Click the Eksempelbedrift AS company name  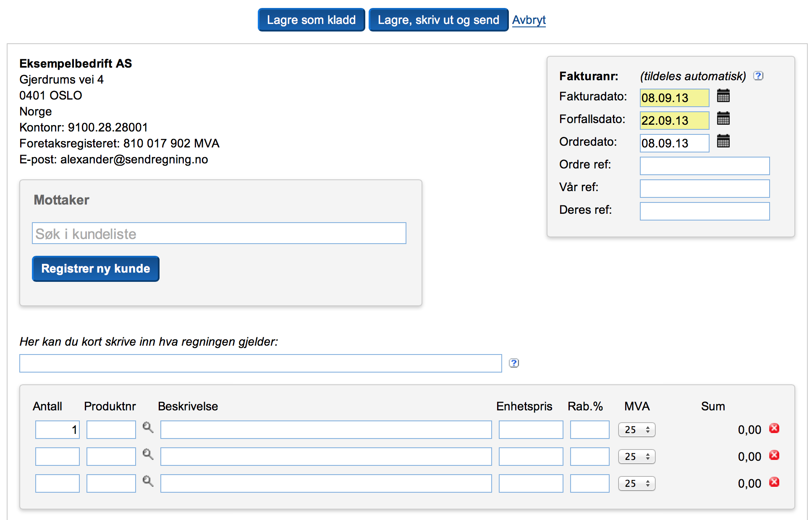(76, 63)
